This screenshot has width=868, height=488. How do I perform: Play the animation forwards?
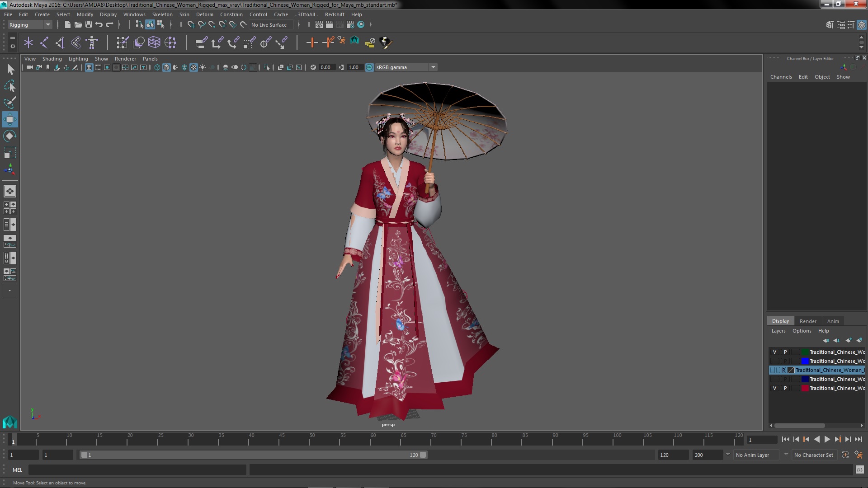(x=827, y=439)
